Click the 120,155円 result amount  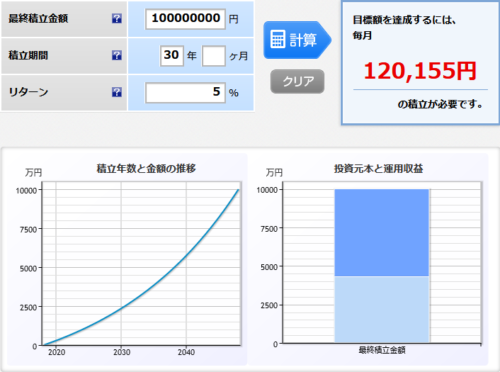(x=420, y=71)
